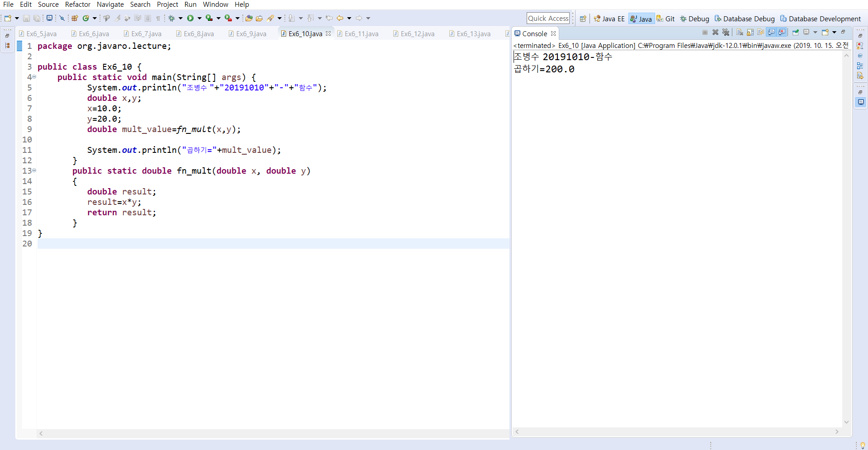This screenshot has height=450, width=868.
Task: Click the Outline view icon in right sidebar
Action: 860,66
